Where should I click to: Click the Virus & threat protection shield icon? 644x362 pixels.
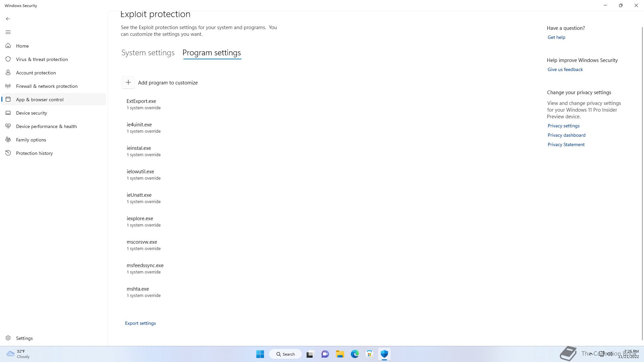click(8, 59)
